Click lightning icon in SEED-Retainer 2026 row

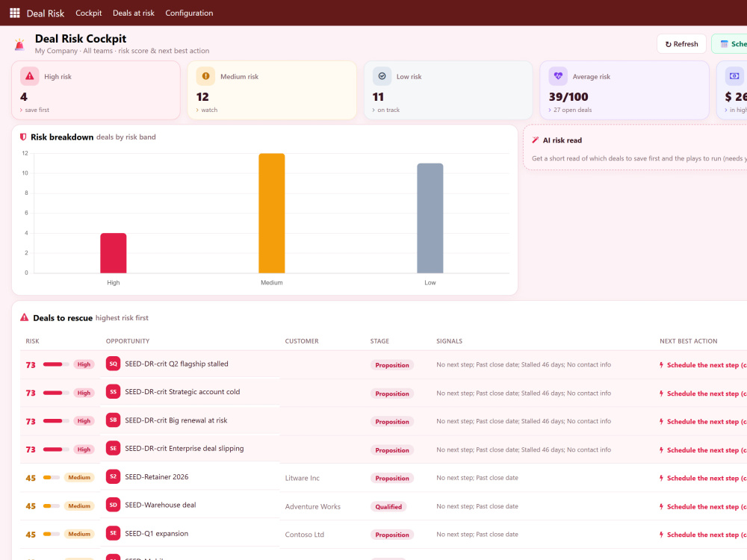click(x=661, y=478)
